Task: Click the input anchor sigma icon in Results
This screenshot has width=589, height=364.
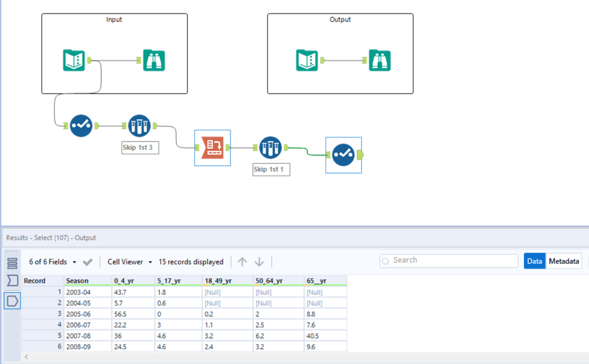Action: [12, 280]
